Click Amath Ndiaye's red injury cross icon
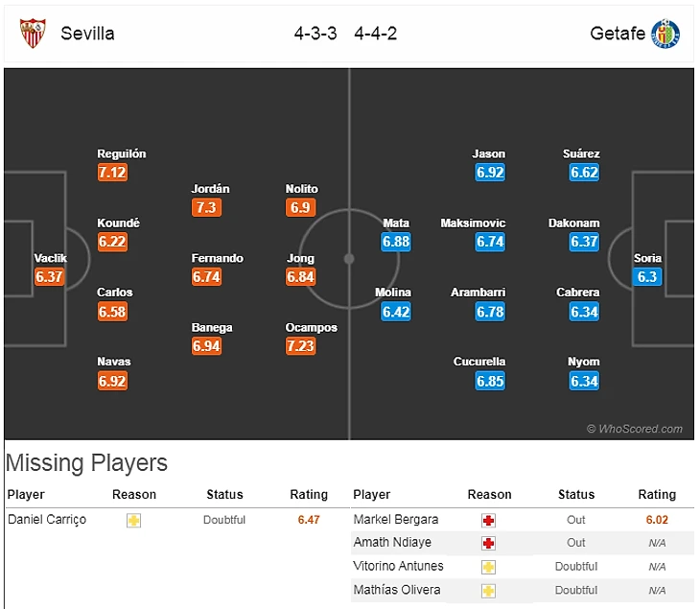Screen dimensions: 700x609 point(489,543)
